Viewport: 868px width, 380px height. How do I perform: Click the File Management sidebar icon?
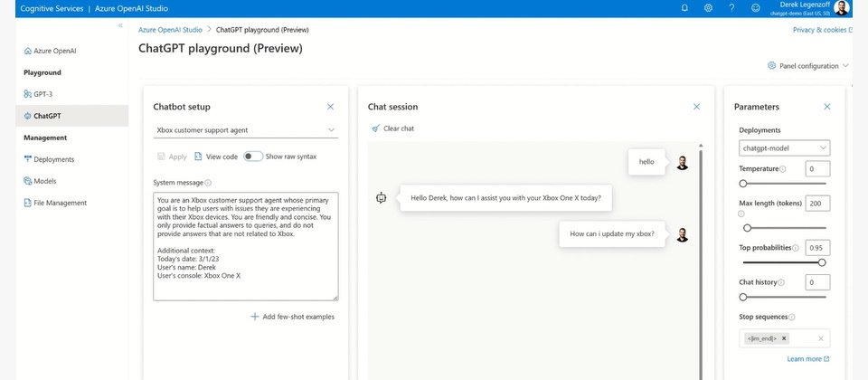[28, 203]
